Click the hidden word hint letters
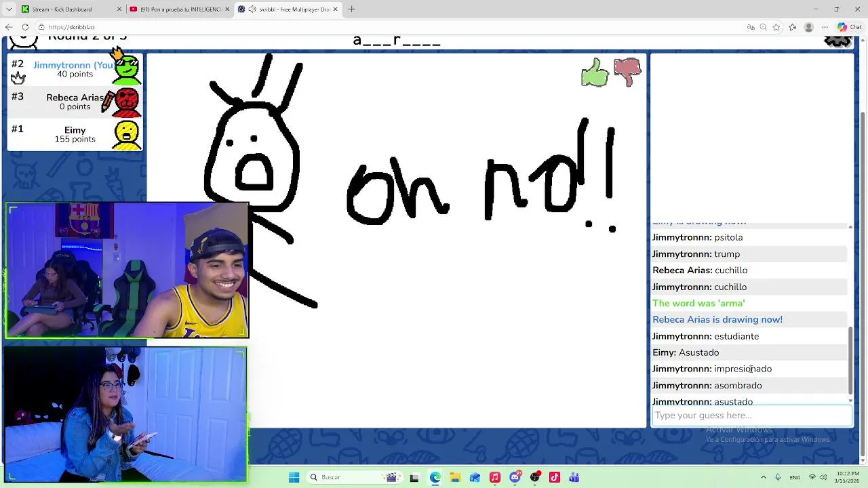868x488 pixels. pos(397,40)
